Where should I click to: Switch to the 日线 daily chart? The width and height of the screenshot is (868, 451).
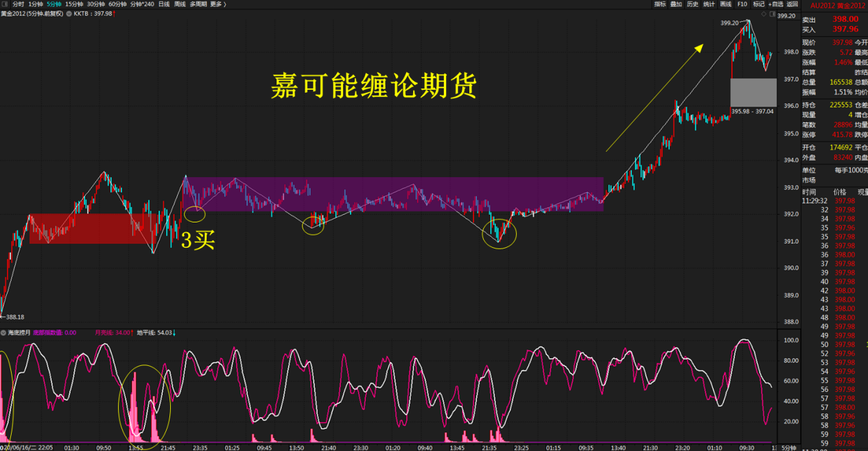coord(164,4)
